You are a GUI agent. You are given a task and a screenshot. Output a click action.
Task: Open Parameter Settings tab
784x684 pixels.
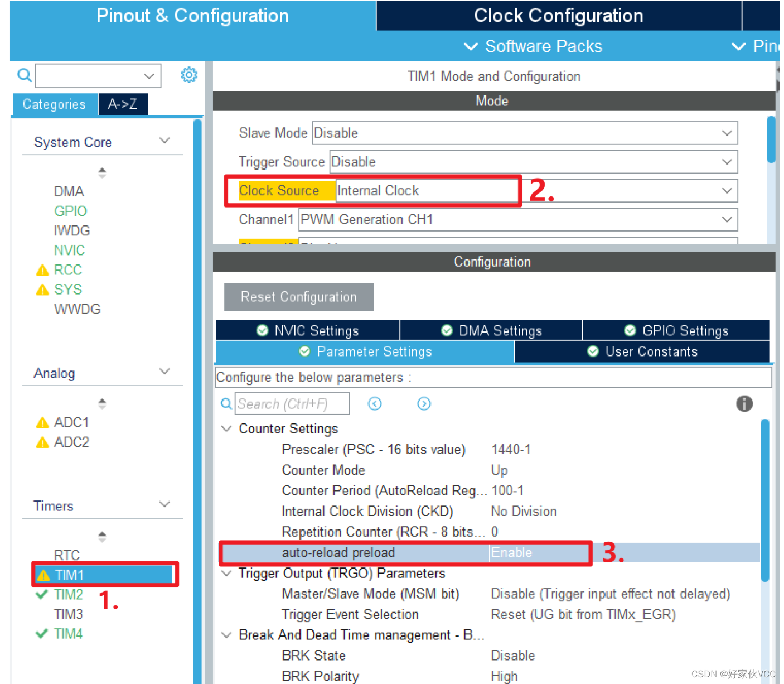click(x=365, y=351)
